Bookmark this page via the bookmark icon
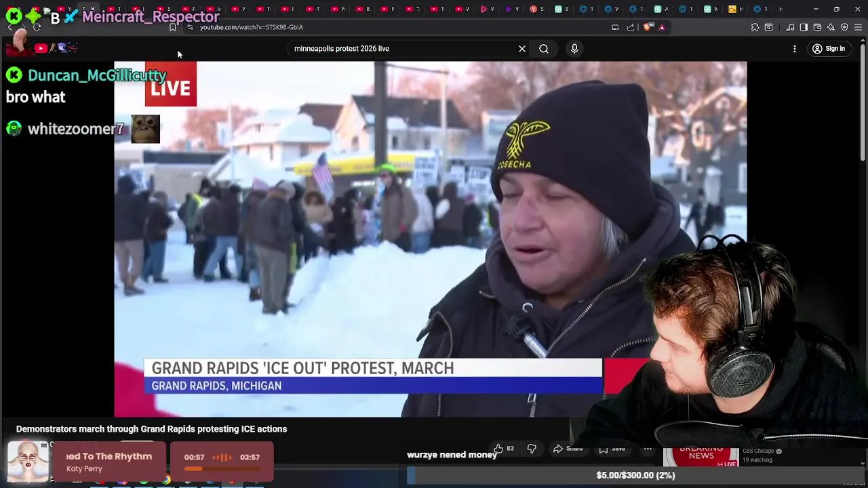 172,27
